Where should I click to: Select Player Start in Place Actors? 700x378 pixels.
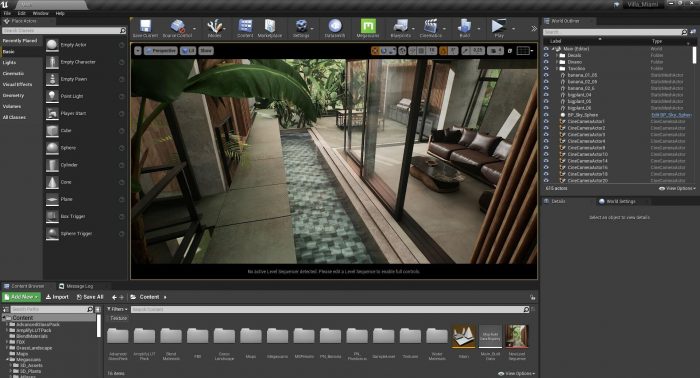[85, 113]
